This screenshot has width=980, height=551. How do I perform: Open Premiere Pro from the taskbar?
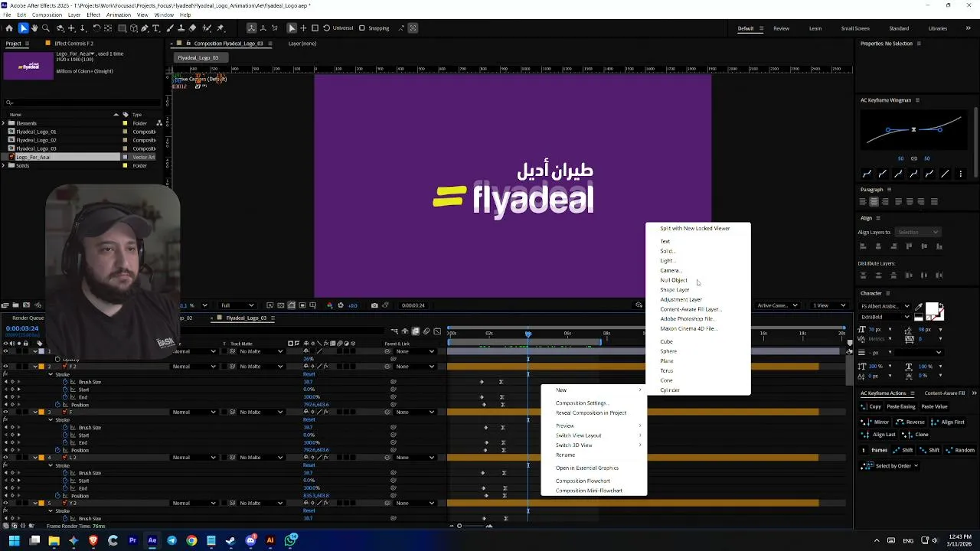(132, 540)
